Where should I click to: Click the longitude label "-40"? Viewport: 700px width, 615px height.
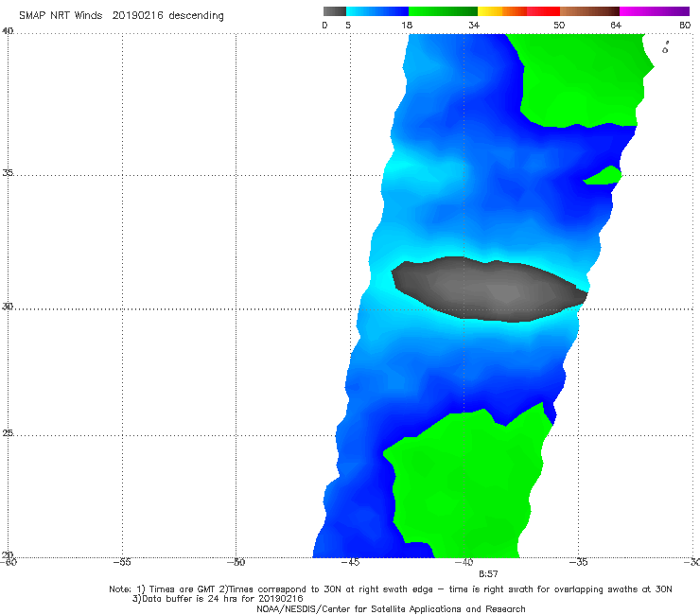464,562
